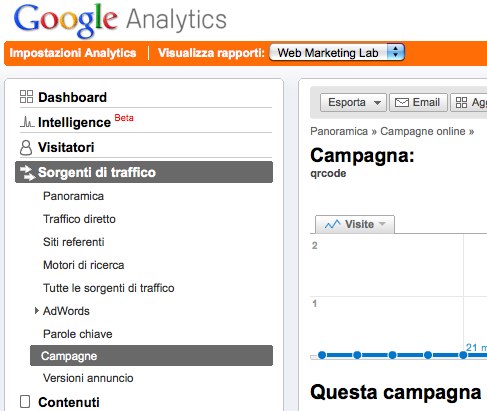Open the Web Marketing Lab report selector

[337, 53]
